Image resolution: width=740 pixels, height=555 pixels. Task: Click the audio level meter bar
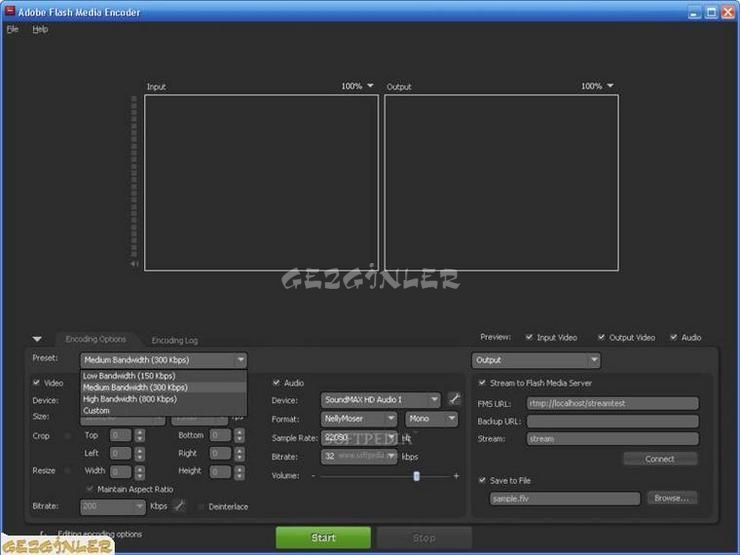134,177
